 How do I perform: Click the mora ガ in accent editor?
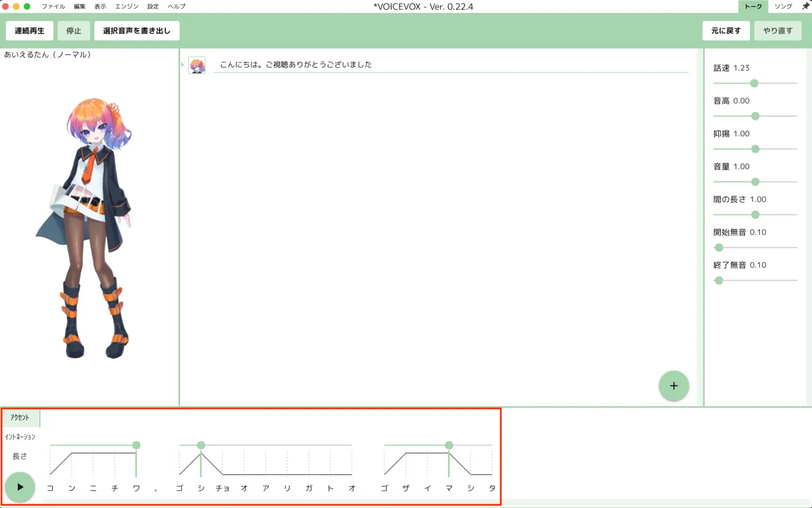309,488
